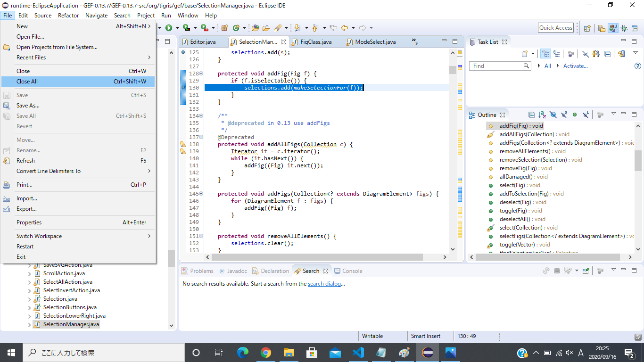Open the Search view menu triangle
The height and width of the screenshot is (362, 644).
click(x=614, y=270)
